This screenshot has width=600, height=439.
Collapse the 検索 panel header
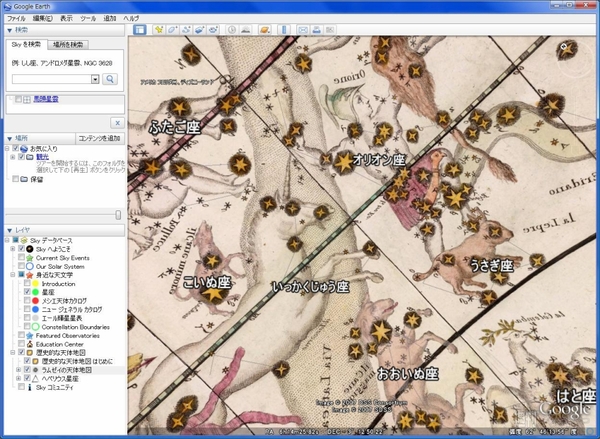click(x=10, y=31)
